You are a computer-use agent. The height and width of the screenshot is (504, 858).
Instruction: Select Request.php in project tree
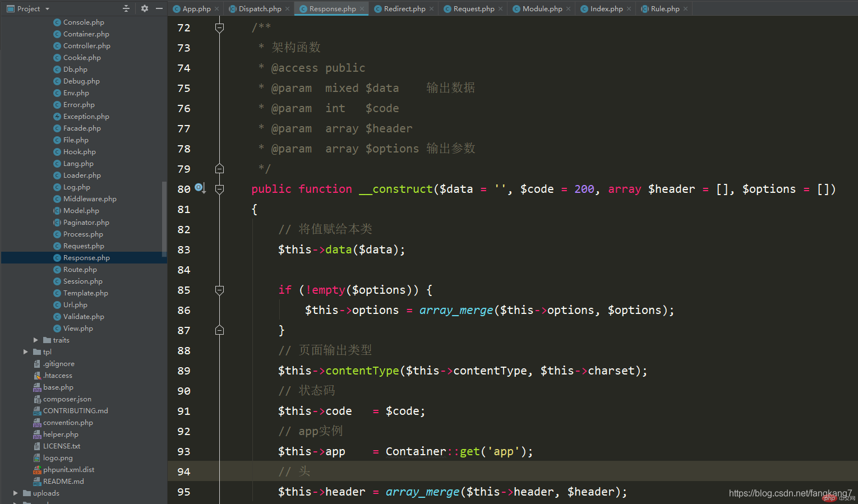coord(84,246)
